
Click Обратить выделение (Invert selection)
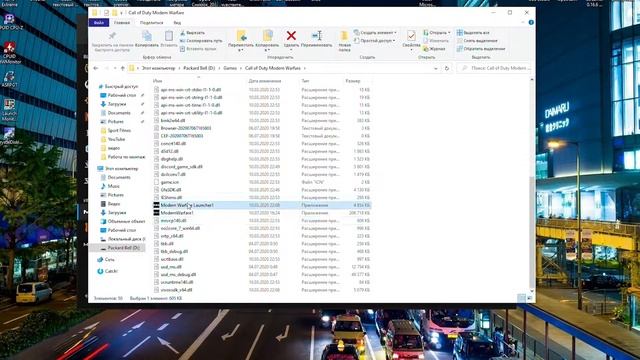tap(481, 49)
